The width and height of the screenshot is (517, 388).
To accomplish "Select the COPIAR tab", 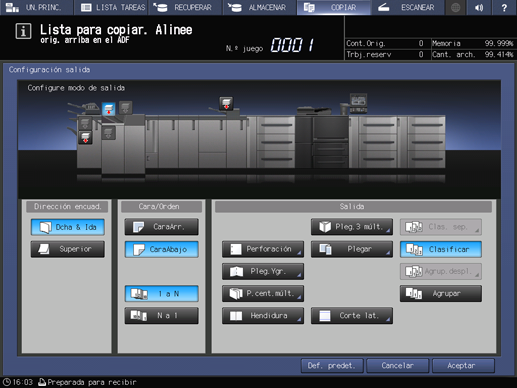I will tap(334, 7).
